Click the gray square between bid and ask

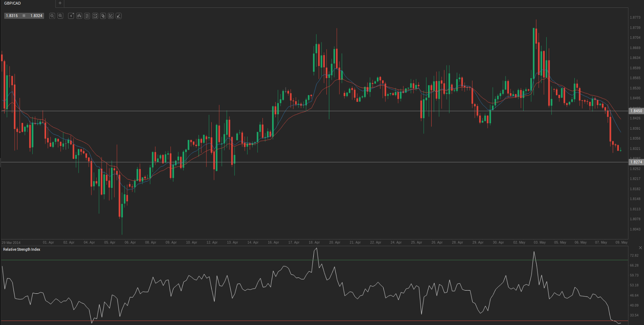point(24,16)
